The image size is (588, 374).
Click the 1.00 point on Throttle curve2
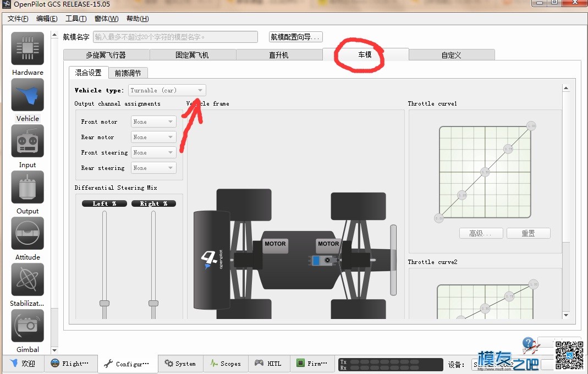point(534,284)
